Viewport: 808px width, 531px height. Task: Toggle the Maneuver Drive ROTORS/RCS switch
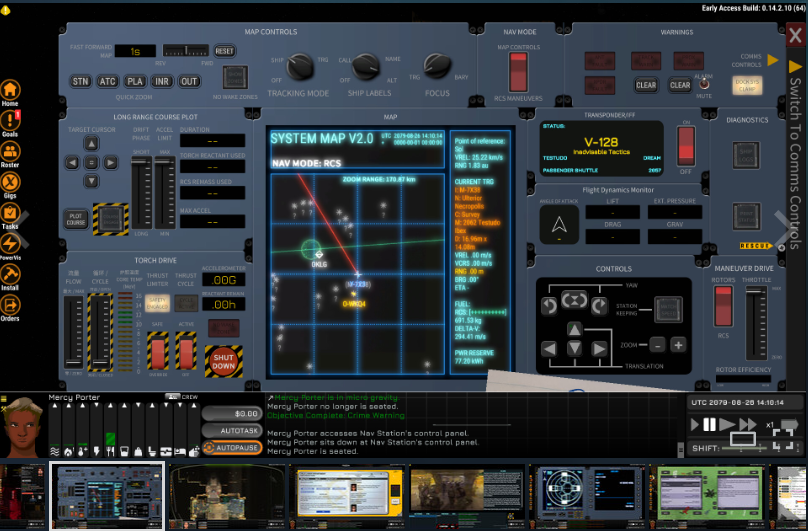723,306
